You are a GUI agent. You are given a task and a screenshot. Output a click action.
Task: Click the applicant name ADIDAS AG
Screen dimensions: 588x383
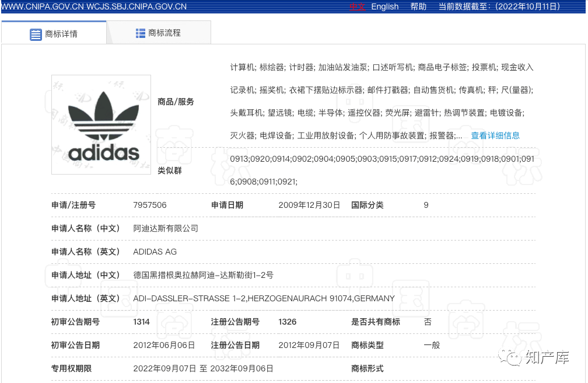coord(155,252)
